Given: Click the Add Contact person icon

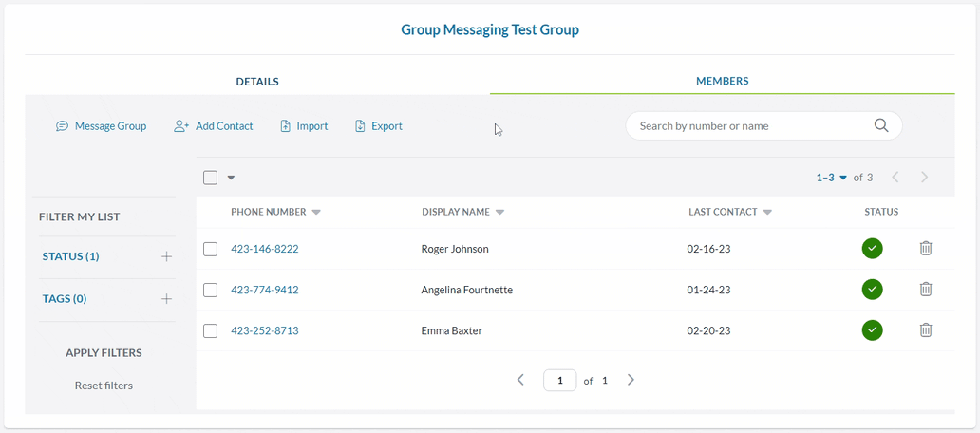Looking at the screenshot, I should 181,126.
